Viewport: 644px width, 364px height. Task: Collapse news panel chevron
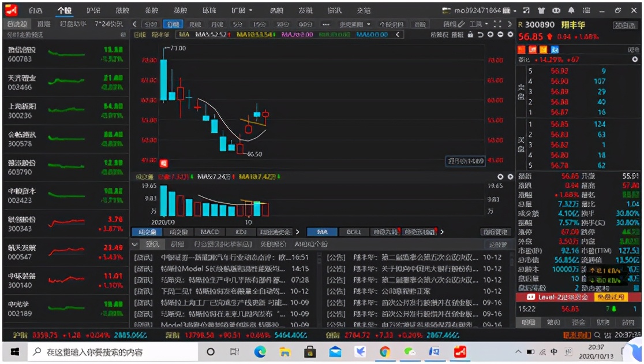click(x=134, y=244)
